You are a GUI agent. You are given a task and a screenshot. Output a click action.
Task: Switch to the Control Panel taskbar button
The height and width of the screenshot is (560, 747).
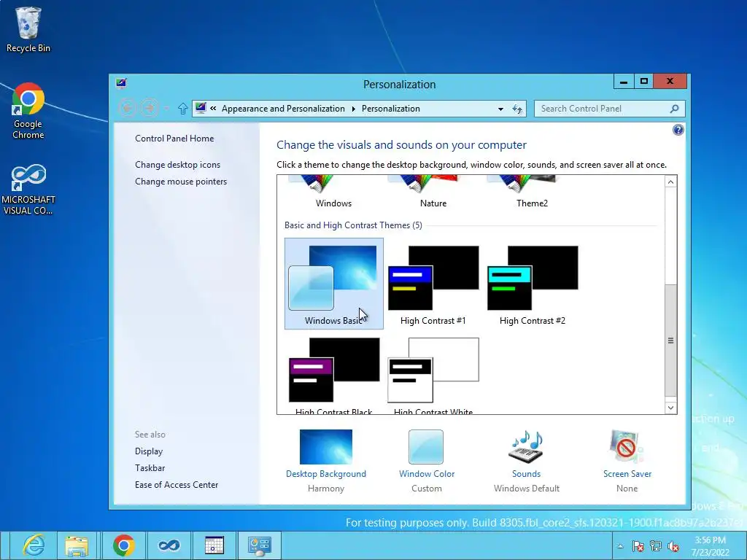pyautogui.click(x=259, y=545)
